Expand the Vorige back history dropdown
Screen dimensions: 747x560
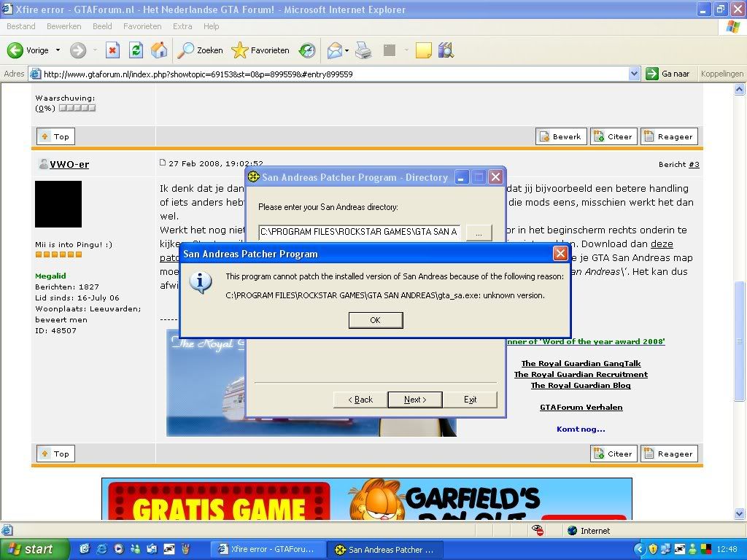(58, 50)
